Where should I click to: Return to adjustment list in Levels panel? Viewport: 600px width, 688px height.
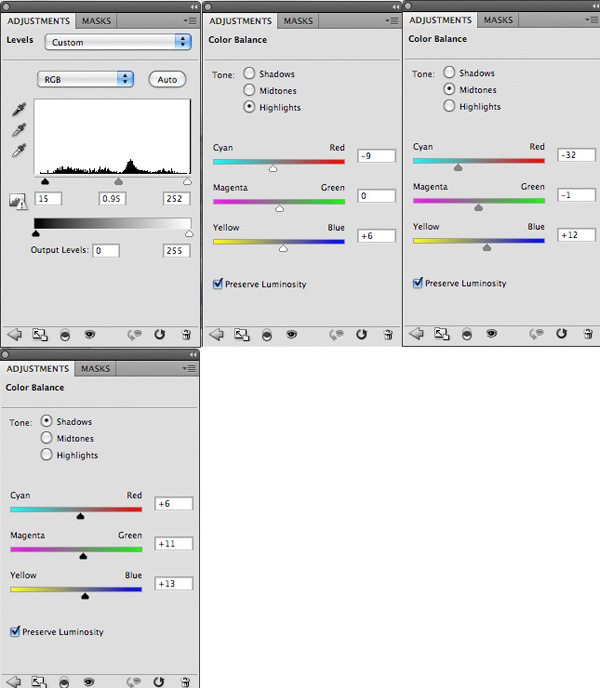click(14, 335)
